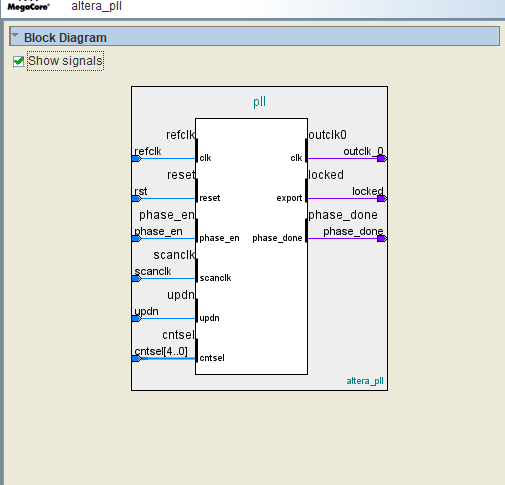Click the left clk port inside block
This screenshot has width=505, height=485.
[x=205, y=158]
